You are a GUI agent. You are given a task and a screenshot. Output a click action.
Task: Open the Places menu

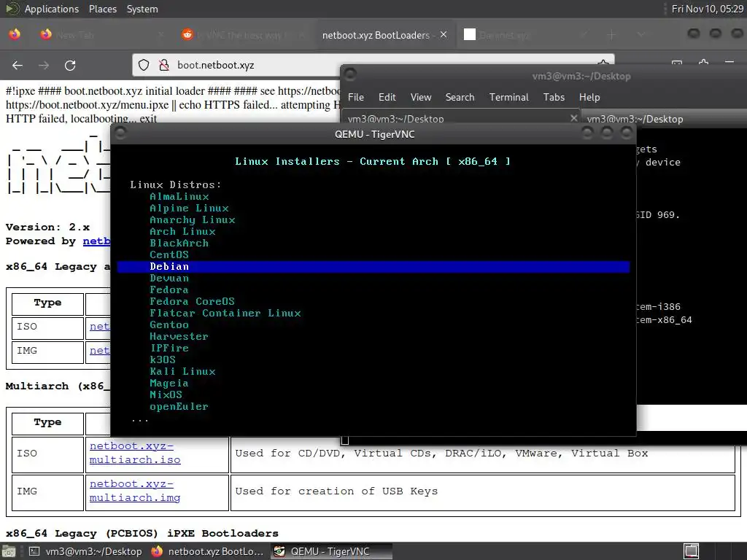click(x=102, y=9)
